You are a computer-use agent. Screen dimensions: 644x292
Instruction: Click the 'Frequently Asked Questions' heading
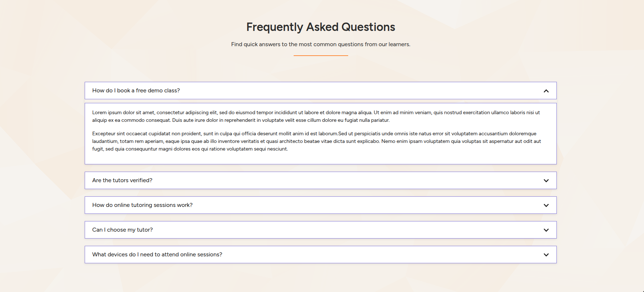pos(321,27)
